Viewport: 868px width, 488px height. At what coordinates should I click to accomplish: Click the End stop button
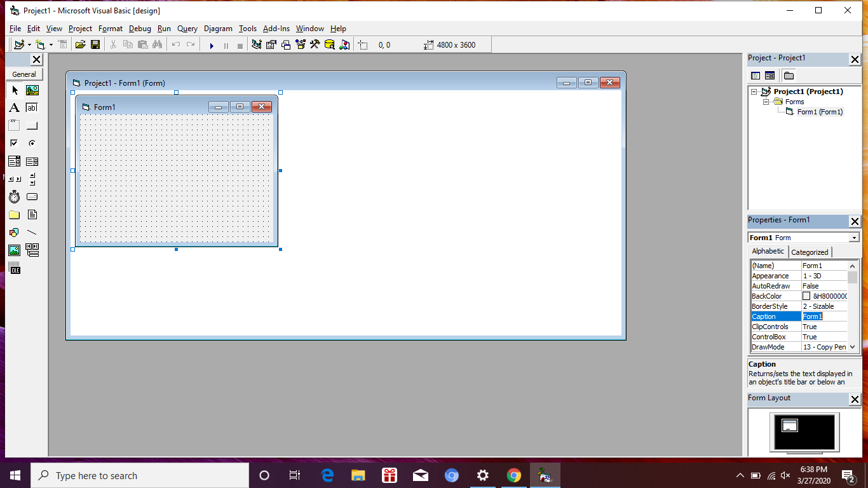click(240, 45)
